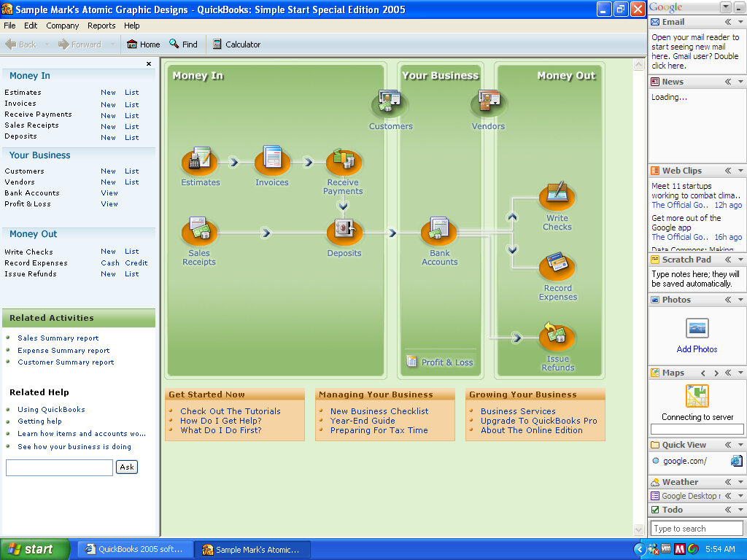
Task: Open the Scratch Pad panel dropdown menu
Action: pos(740,260)
